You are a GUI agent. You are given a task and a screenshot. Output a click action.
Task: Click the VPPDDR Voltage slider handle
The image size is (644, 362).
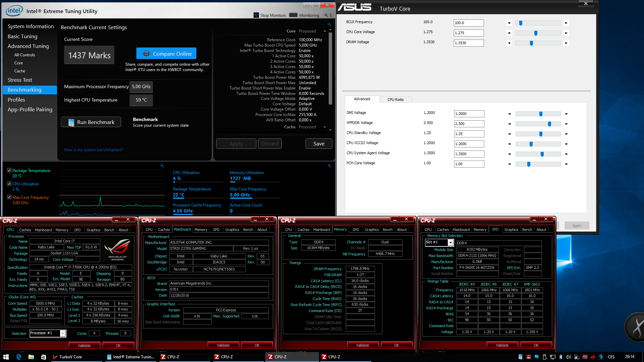coord(549,124)
